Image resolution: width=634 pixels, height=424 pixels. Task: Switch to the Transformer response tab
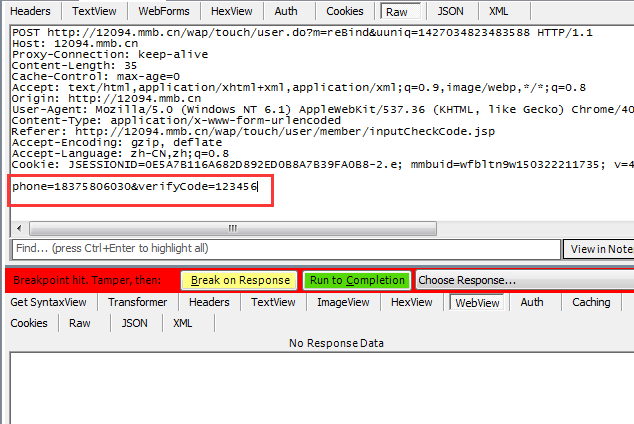point(137,302)
